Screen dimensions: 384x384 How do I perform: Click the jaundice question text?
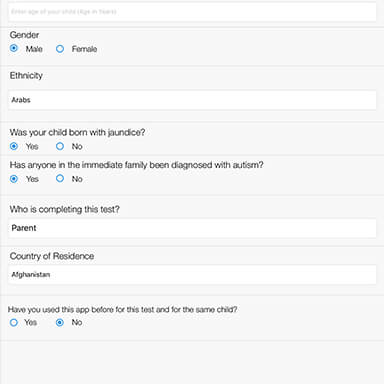click(x=77, y=132)
